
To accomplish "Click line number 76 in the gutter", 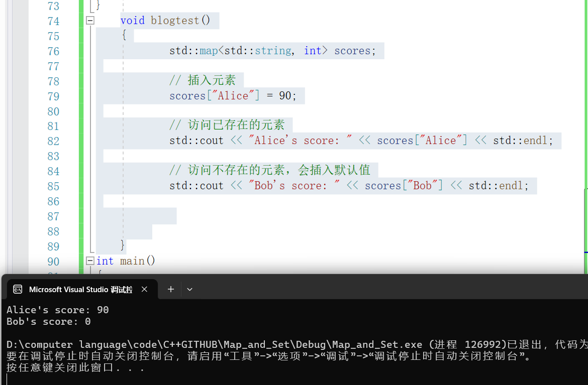I will [54, 51].
